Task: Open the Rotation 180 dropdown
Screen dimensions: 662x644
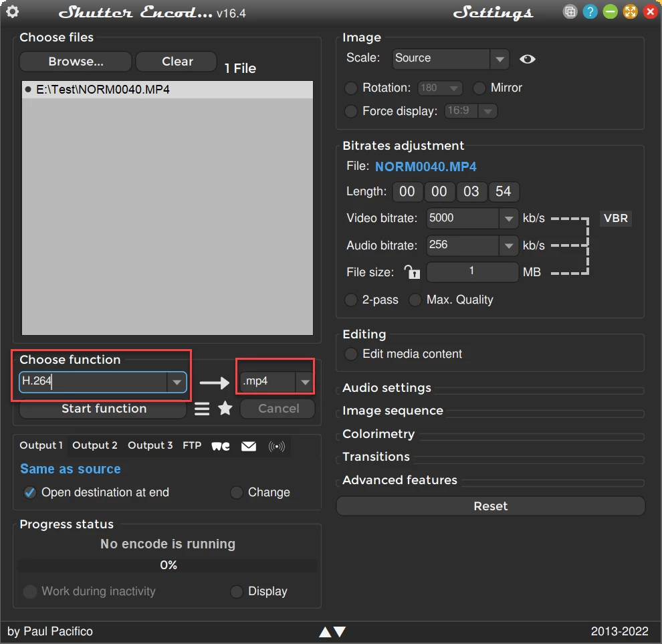Action: tap(440, 88)
